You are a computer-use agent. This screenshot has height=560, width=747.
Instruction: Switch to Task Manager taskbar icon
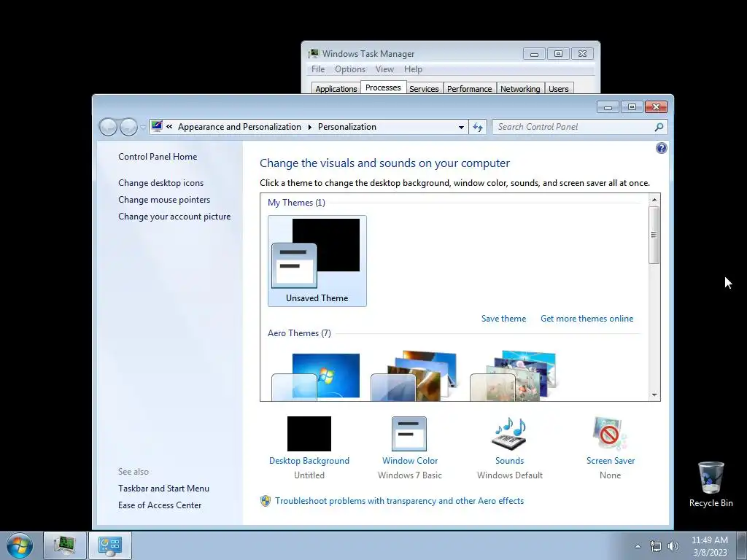[64, 545]
